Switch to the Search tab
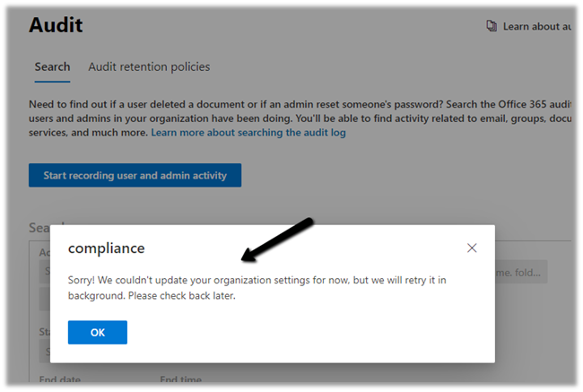583x392 pixels. coord(52,67)
